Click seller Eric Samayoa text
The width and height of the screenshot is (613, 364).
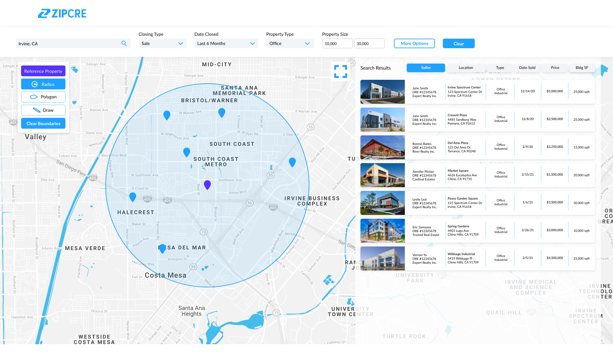point(421,227)
